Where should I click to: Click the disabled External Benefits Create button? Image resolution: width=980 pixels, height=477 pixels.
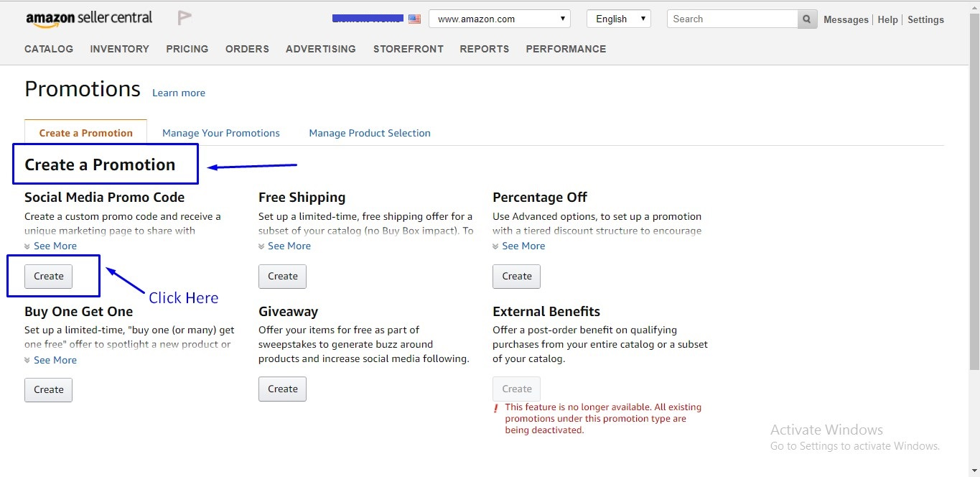pos(517,389)
